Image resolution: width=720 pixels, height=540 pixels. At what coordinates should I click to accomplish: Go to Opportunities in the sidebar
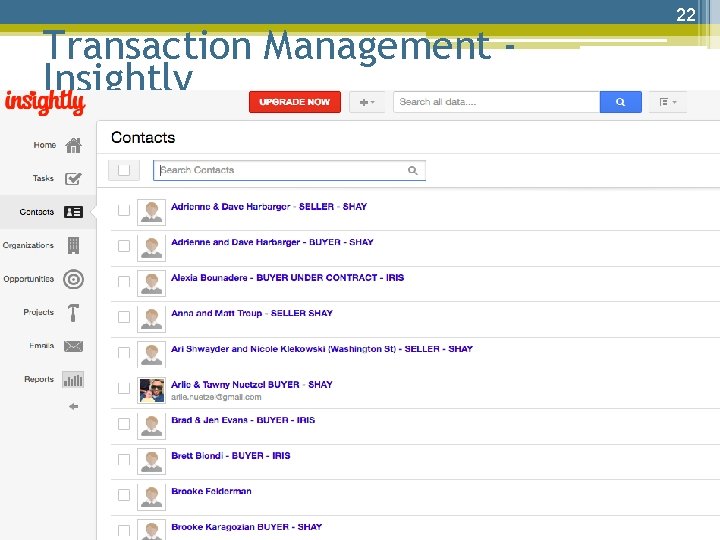tap(28, 279)
